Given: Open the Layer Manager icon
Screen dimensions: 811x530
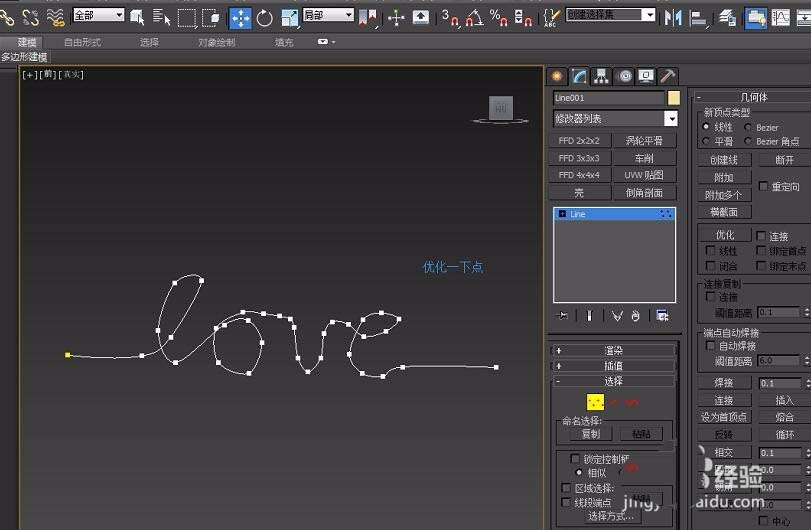Looking at the screenshot, I should 727,18.
